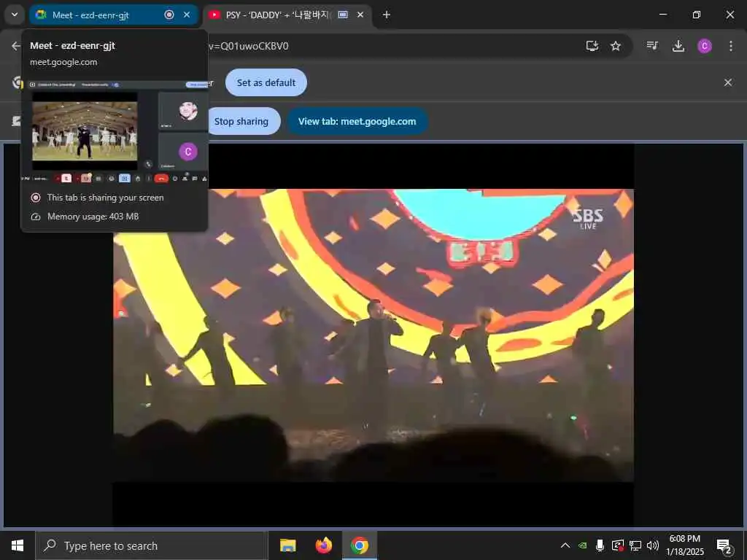The image size is (747, 560).
Task: Open the Chrome downloads icon
Action: (678, 46)
